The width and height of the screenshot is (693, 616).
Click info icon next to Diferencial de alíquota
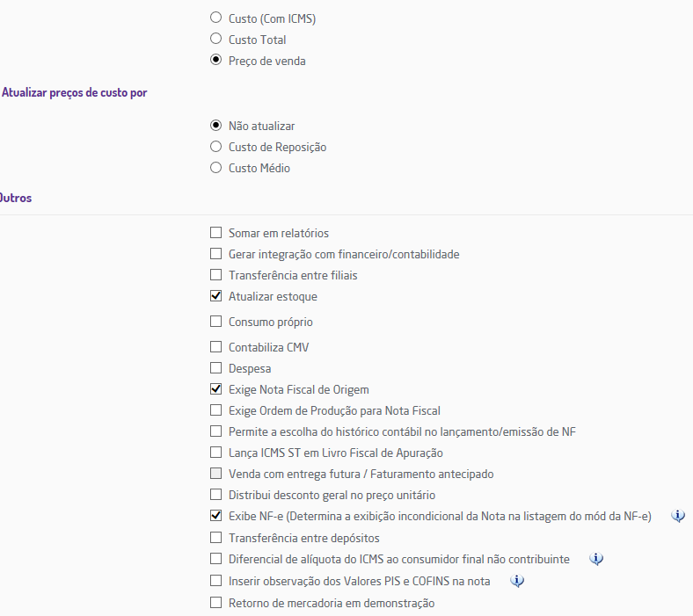click(x=596, y=559)
